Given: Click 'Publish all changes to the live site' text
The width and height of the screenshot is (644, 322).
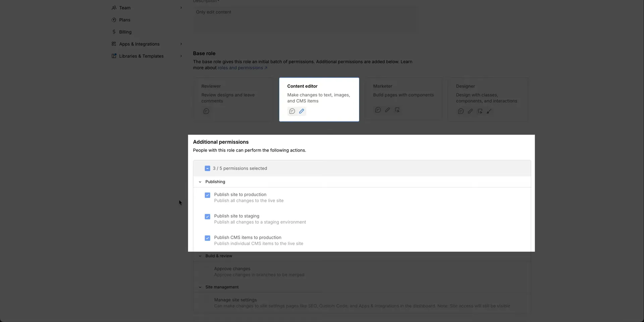Looking at the screenshot, I should click(249, 201).
